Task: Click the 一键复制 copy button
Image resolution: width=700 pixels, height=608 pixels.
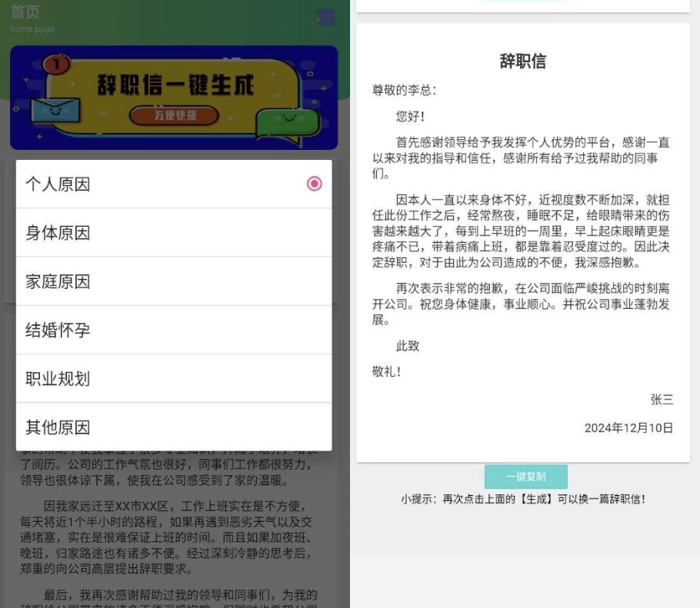Action: pos(525,477)
